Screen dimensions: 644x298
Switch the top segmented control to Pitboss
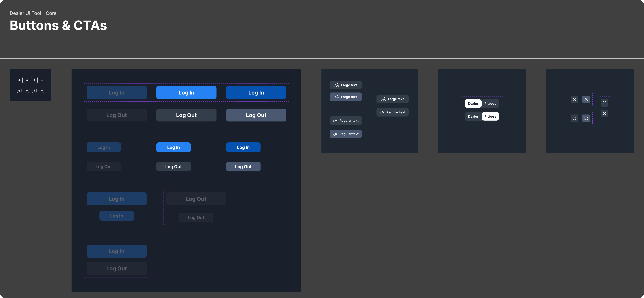click(490, 103)
